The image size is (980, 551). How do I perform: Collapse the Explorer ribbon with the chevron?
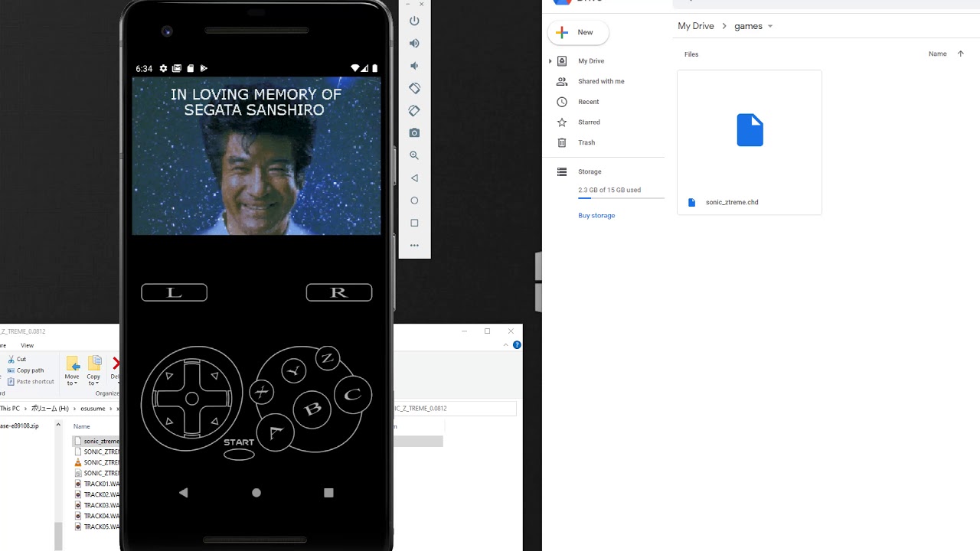tap(506, 345)
